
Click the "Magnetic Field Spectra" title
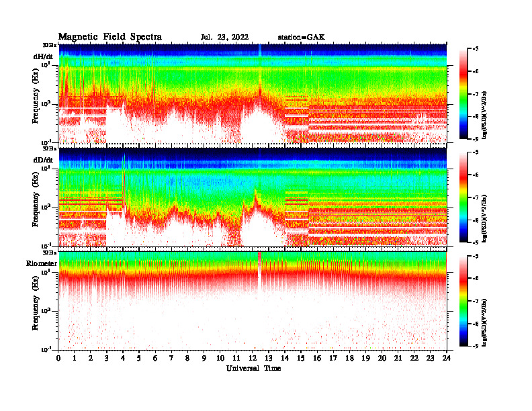tap(110, 37)
